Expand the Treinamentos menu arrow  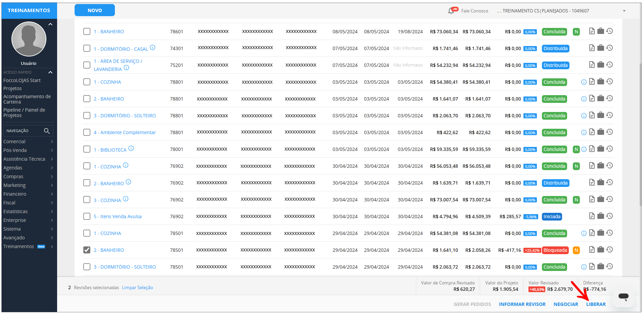(x=52, y=246)
